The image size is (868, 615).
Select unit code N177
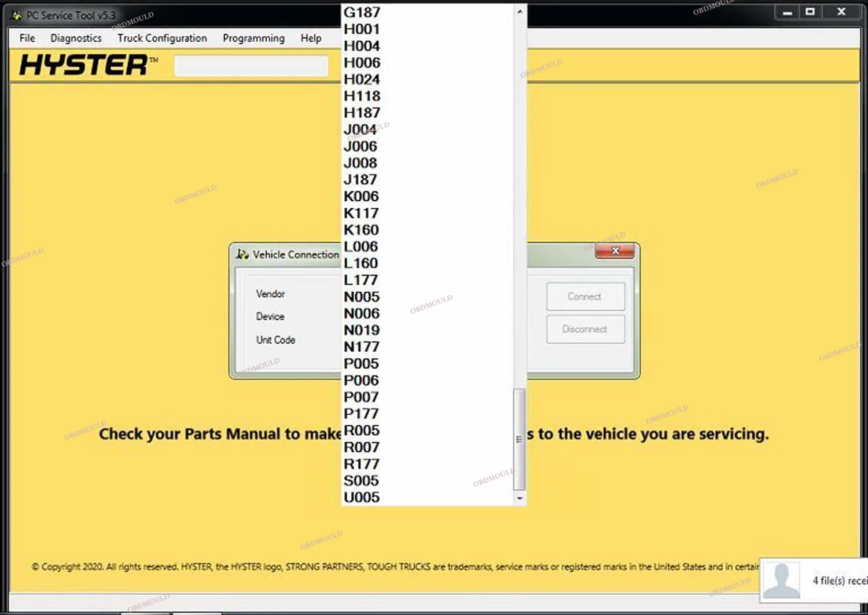(427, 347)
